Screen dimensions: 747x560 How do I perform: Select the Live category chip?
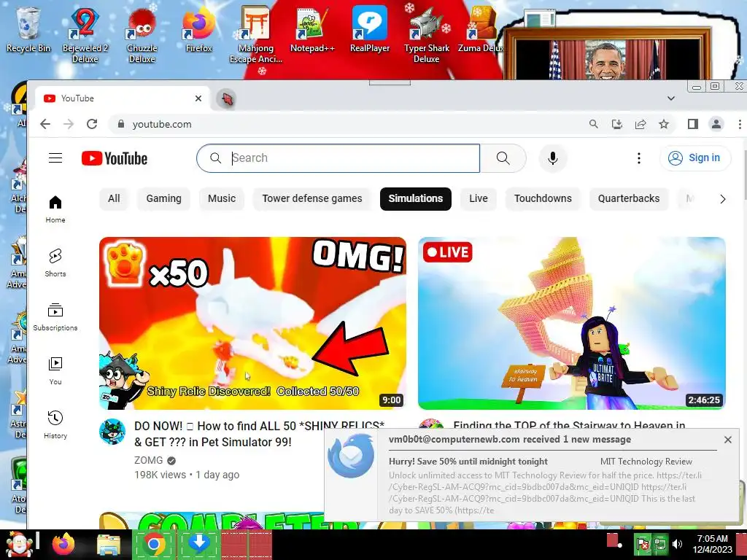pyautogui.click(x=479, y=198)
